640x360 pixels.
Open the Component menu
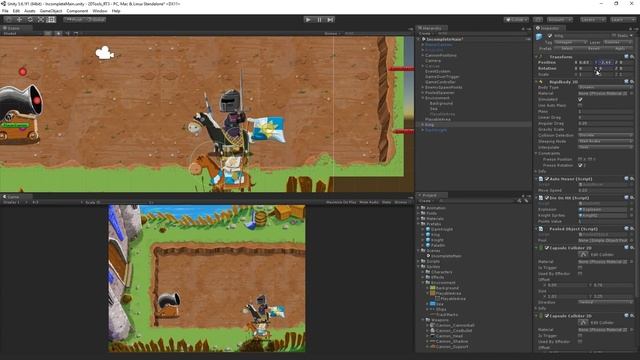pos(77,11)
